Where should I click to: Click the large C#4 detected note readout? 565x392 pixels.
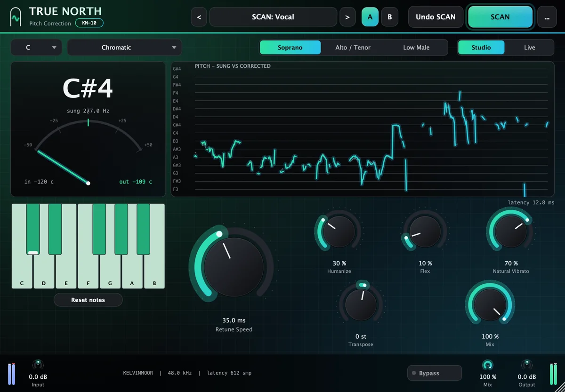tap(88, 88)
